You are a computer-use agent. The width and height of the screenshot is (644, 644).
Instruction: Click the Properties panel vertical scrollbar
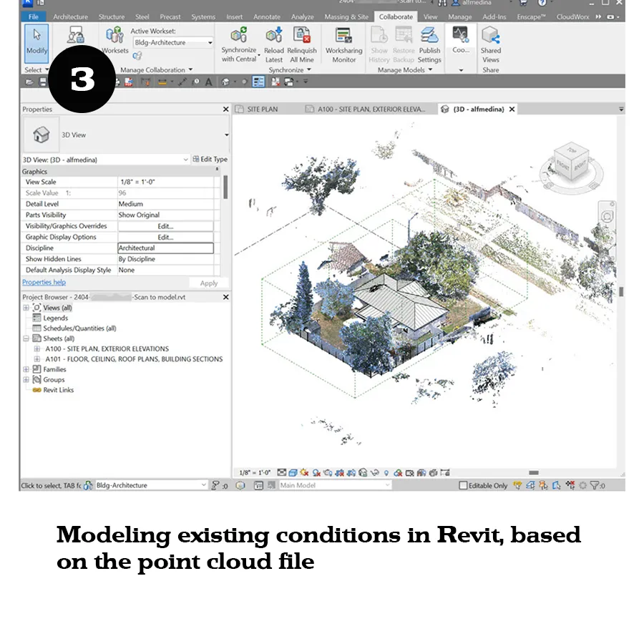coord(225,187)
